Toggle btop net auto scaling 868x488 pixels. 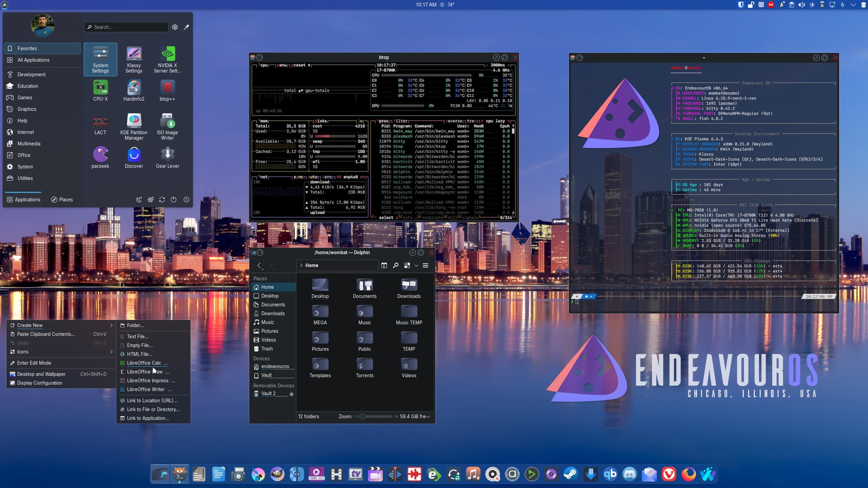[x=313, y=177]
